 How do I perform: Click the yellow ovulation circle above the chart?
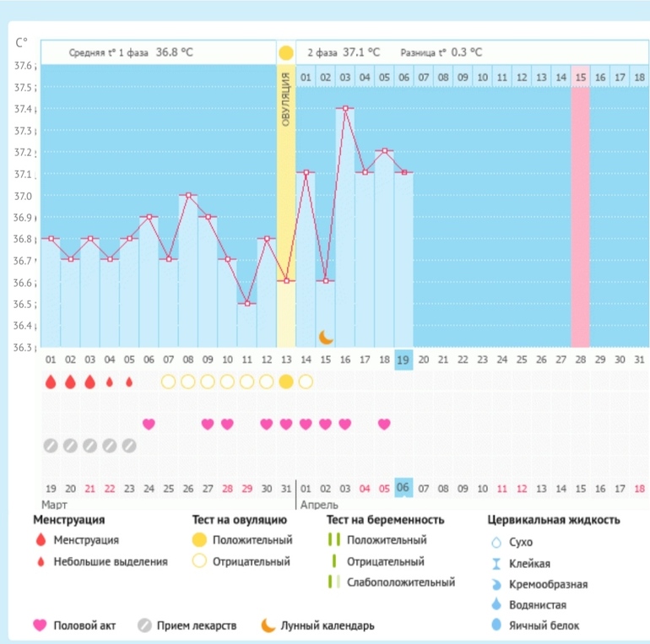(286, 52)
